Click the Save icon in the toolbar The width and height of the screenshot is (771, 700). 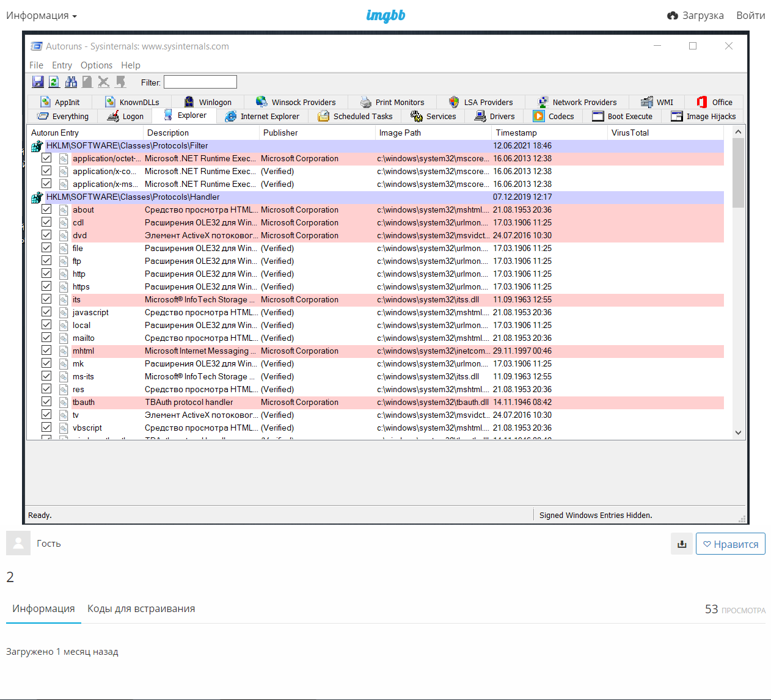point(37,81)
